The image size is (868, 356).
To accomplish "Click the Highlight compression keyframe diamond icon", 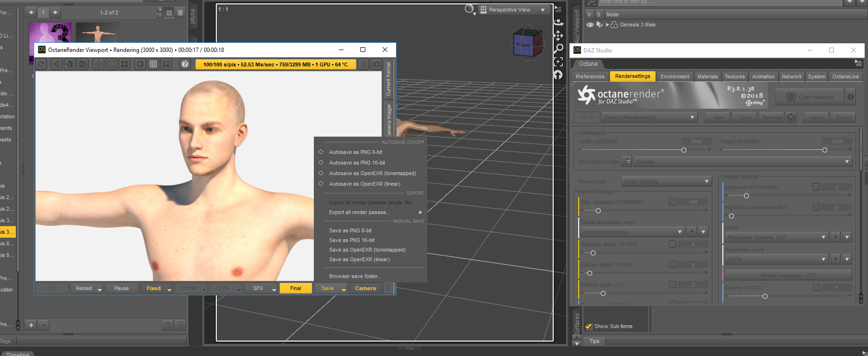I will click(816, 207).
